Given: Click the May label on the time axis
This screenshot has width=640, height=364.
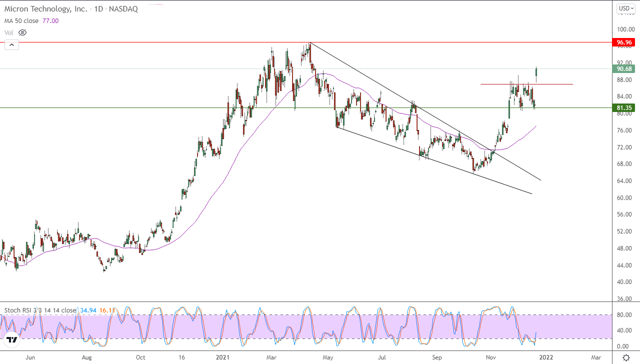Looking at the screenshot, I should pyautogui.click(x=327, y=357).
